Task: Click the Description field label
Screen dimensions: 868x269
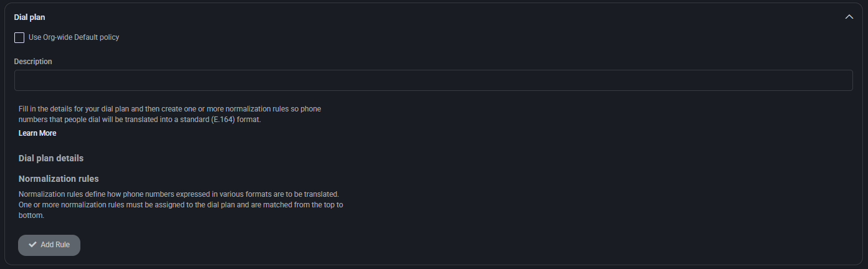Action: click(x=33, y=62)
